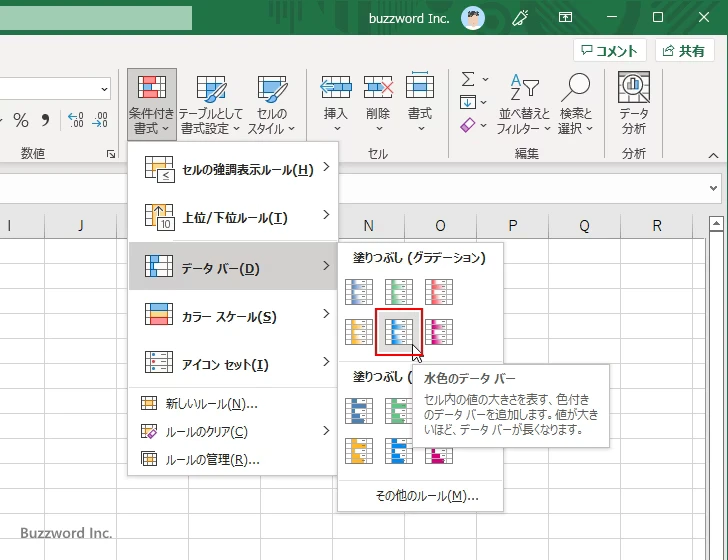
Task: Select red gradient data bar
Action: [x=439, y=292]
